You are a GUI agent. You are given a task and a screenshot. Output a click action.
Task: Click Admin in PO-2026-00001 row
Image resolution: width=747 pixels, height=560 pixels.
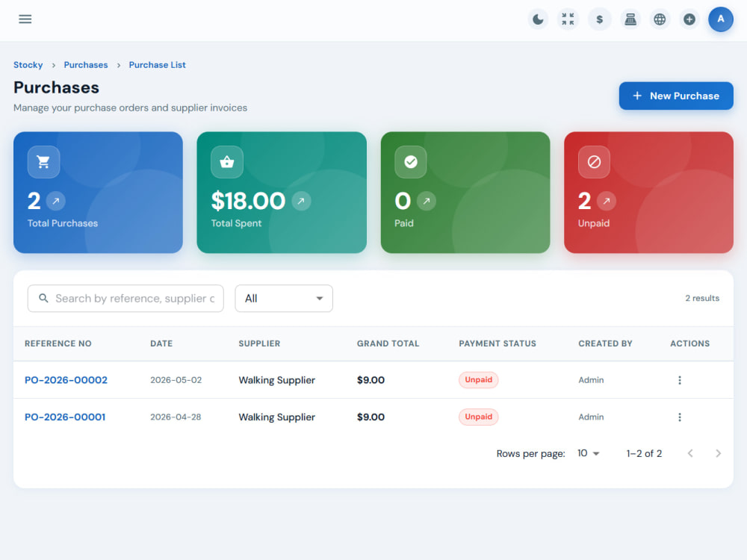[x=591, y=417]
